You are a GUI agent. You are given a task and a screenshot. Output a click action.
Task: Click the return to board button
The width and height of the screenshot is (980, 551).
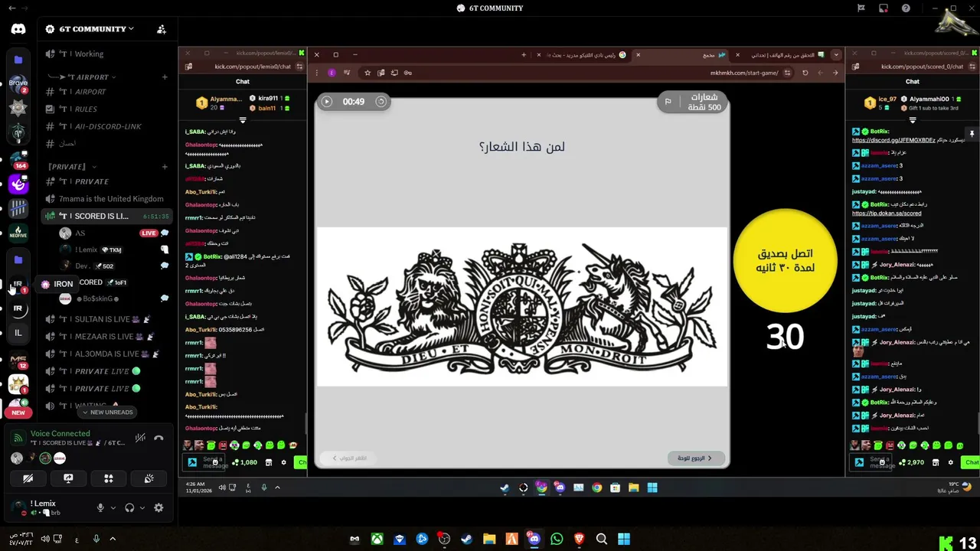(x=695, y=458)
